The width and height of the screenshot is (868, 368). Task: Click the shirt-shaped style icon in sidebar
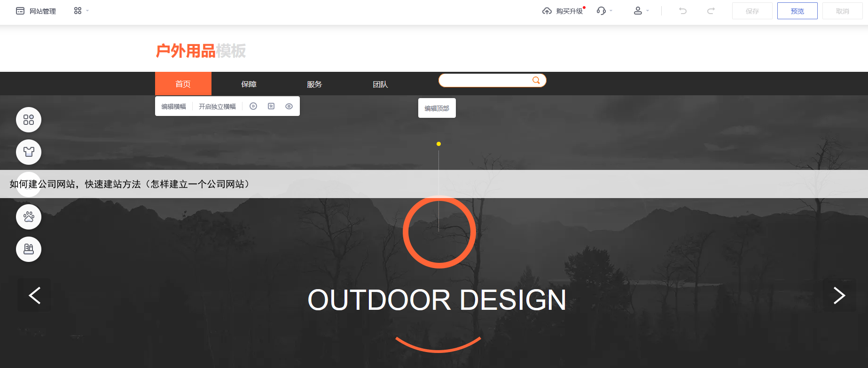29,152
